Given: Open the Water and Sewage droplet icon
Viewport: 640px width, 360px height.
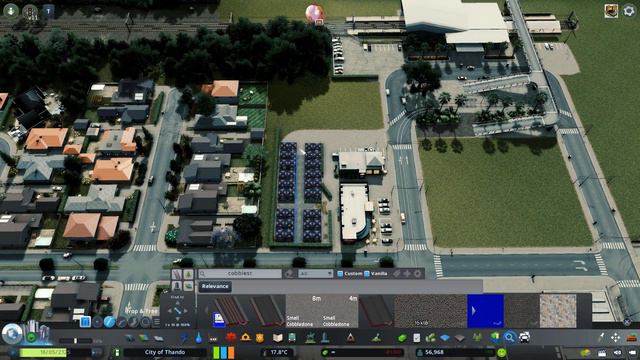Looking at the screenshot, I should pyautogui.click(x=198, y=338).
